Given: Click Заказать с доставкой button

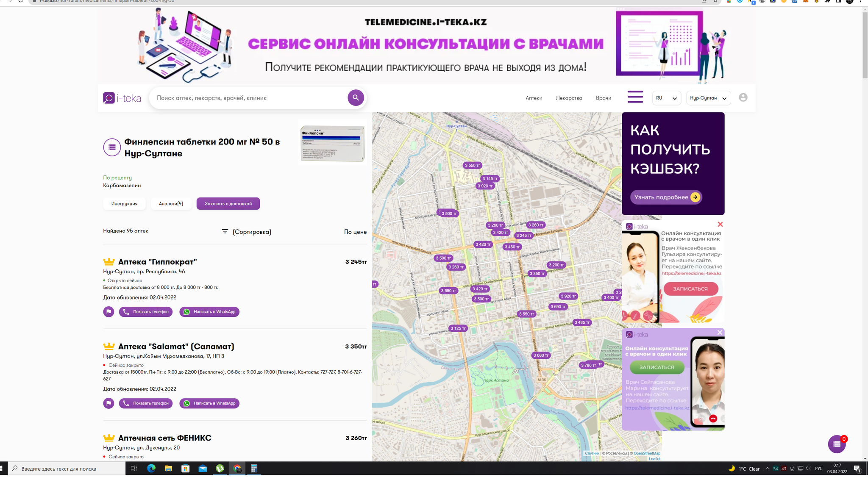Looking at the screenshot, I should [228, 204].
